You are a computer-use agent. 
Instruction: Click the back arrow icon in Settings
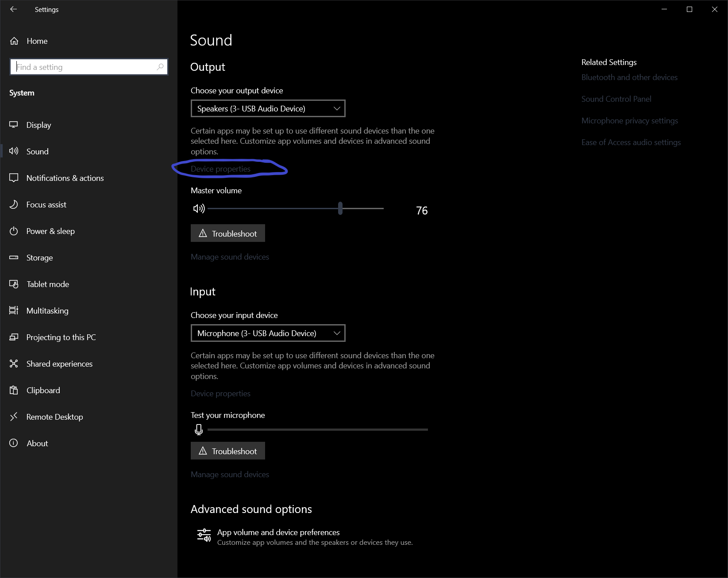pyautogui.click(x=13, y=9)
